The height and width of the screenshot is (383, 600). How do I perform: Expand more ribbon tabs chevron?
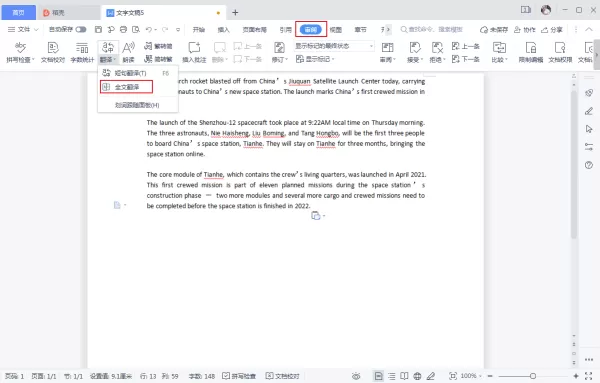coord(388,29)
